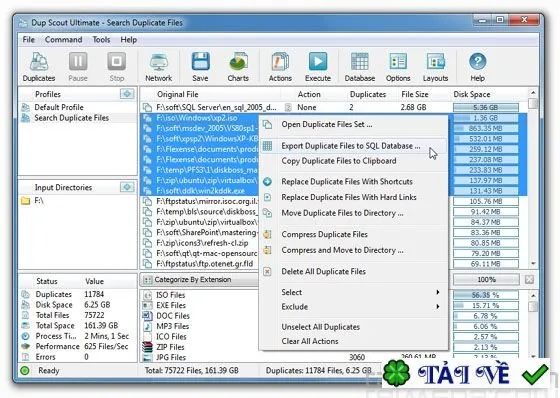Open the Command menu
The width and height of the screenshot is (560, 398).
click(x=64, y=40)
